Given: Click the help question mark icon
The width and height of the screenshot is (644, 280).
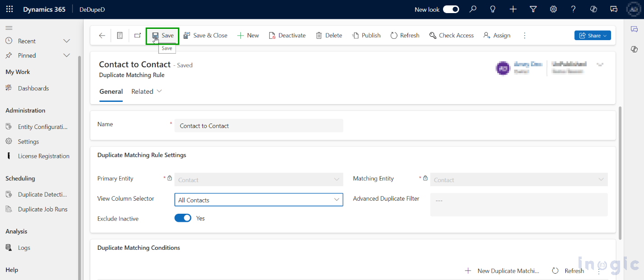Looking at the screenshot, I should pyautogui.click(x=573, y=9).
